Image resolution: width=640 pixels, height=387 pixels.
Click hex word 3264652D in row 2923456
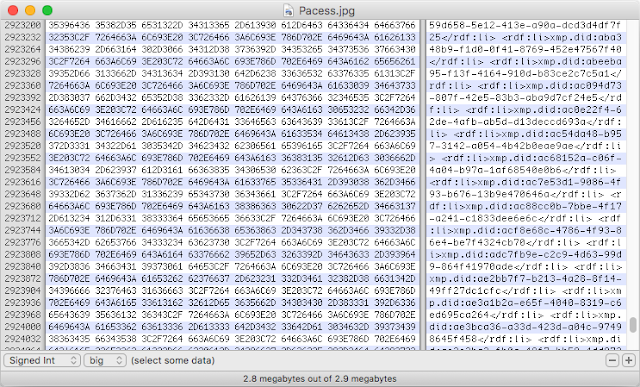tap(69, 122)
